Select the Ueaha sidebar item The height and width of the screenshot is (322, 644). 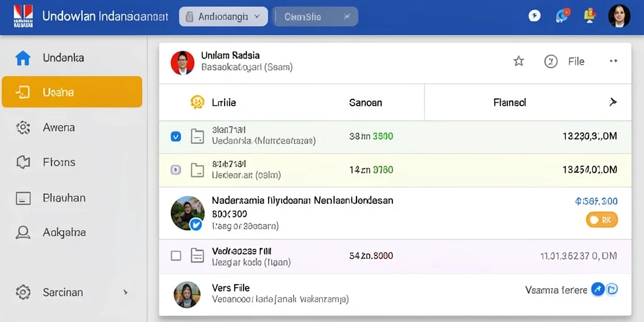[72, 92]
